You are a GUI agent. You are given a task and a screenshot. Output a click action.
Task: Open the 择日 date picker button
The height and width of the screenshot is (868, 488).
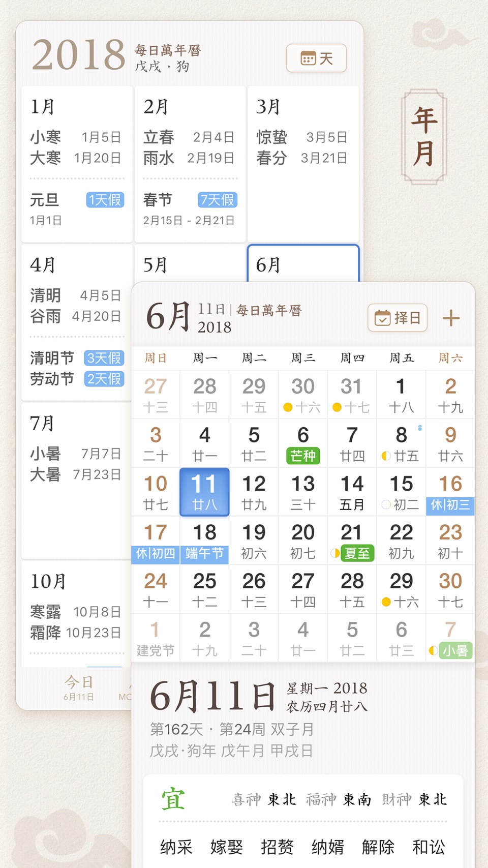coord(398,318)
